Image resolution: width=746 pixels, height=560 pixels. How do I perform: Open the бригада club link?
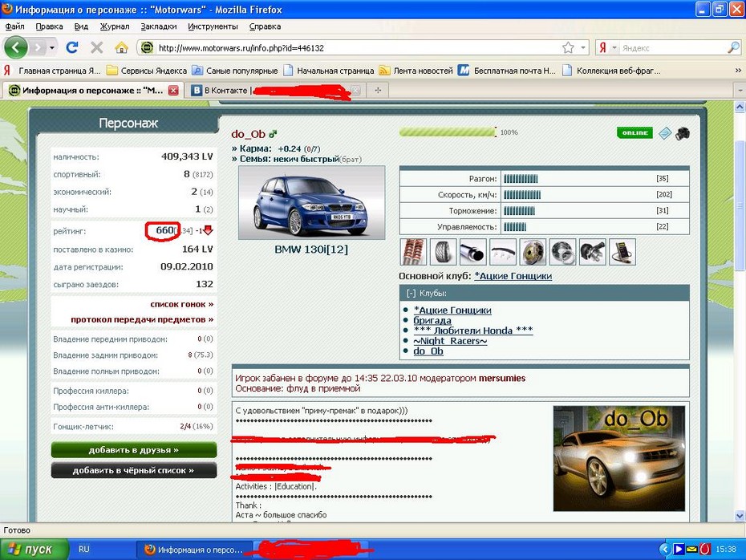pyautogui.click(x=432, y=320)
